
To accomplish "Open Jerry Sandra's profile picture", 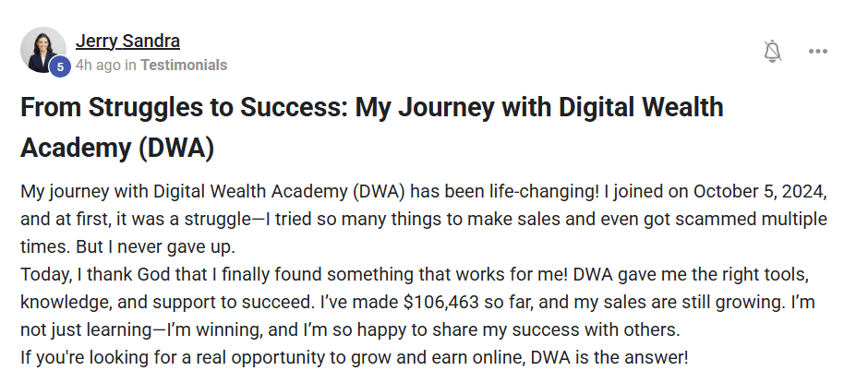I will 42,48.
